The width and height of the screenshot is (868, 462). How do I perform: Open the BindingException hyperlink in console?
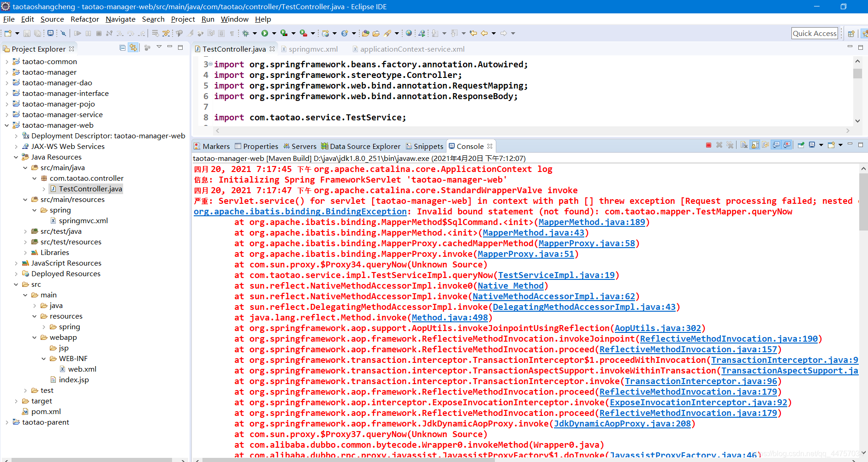(x=300, y=212)
